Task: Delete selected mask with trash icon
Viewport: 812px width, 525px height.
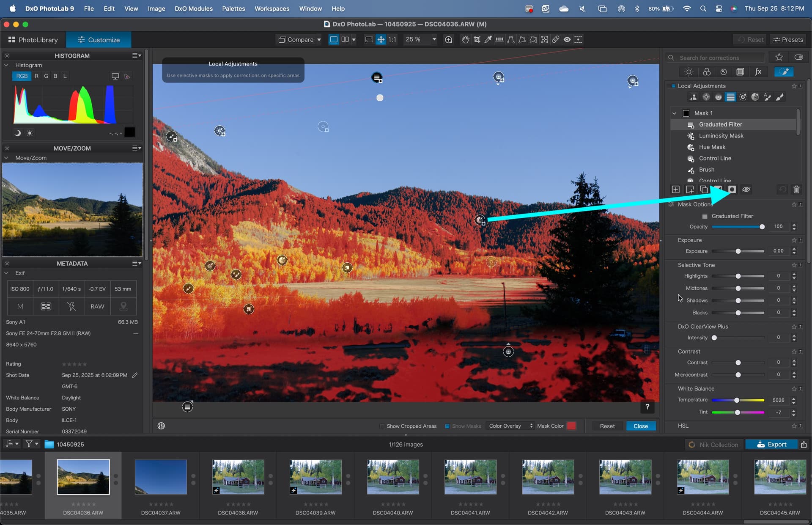Action: (x=796, y=190)
